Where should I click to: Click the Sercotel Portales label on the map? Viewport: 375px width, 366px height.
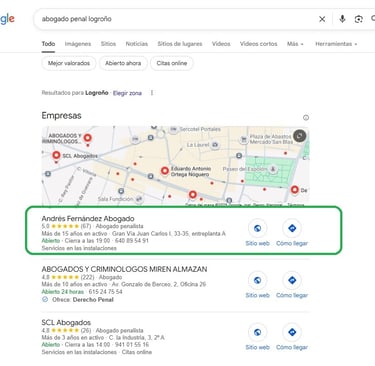point(200,129)
